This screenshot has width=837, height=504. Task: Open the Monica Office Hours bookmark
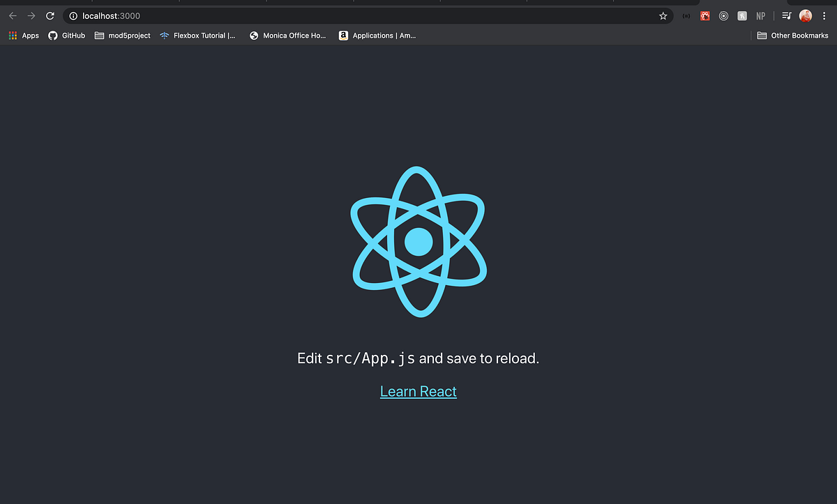point(287,35)
